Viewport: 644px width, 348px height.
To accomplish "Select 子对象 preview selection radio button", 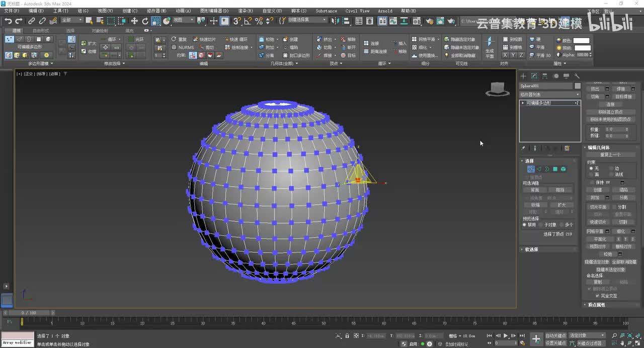I will tap(542, 225).
